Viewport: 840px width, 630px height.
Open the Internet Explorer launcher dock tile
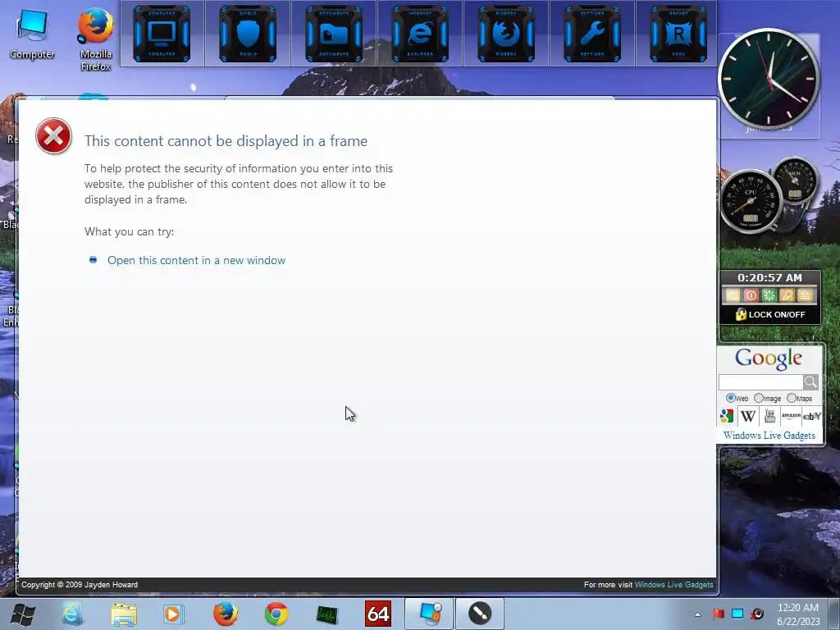(420, 34)
